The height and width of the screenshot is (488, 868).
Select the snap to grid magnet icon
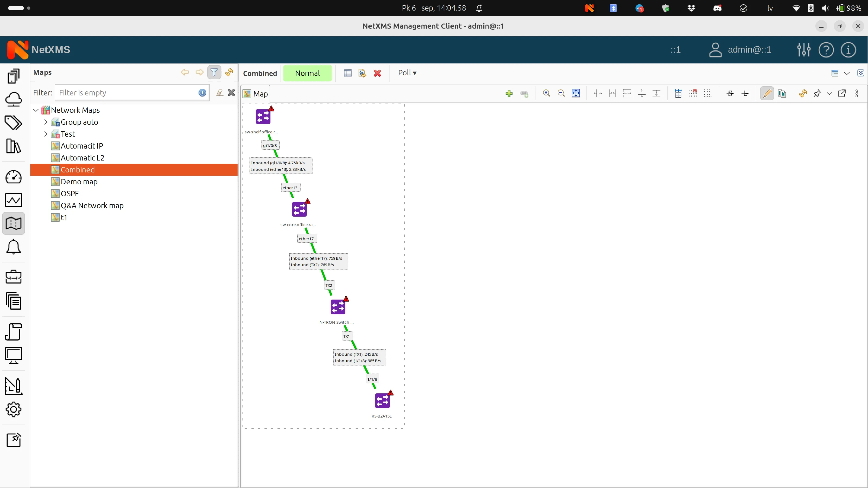coord(694,94)
